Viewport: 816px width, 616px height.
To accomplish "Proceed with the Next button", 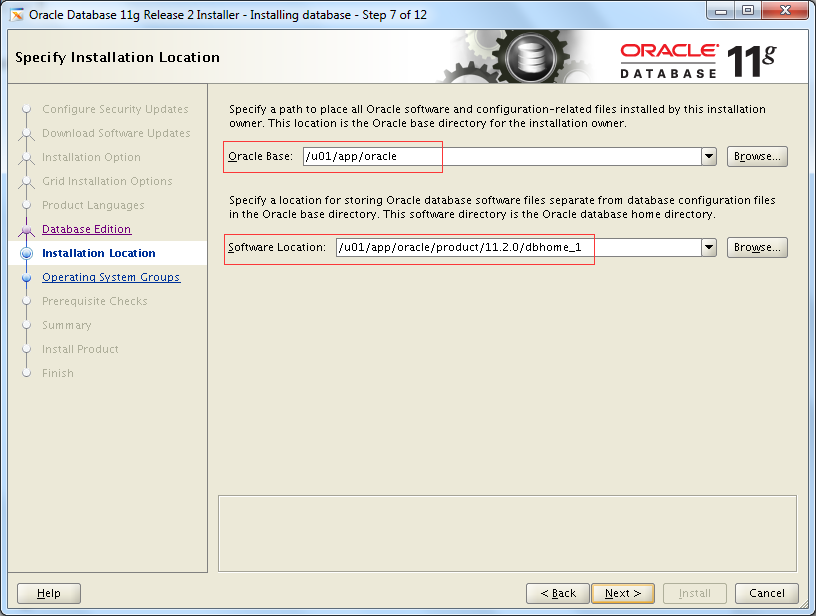I will point(623,593).
